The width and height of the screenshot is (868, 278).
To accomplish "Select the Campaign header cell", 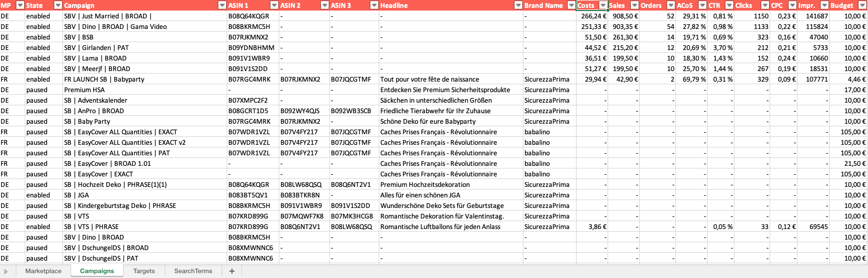I will pyautogui.click(x=145, y=5).
